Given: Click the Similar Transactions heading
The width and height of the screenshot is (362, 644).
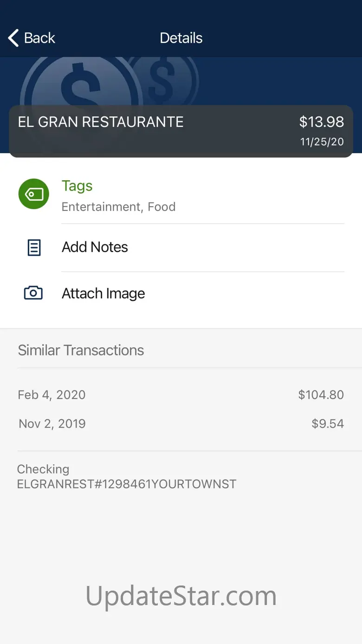Looking at the screenshot, I should click(81, 350).
